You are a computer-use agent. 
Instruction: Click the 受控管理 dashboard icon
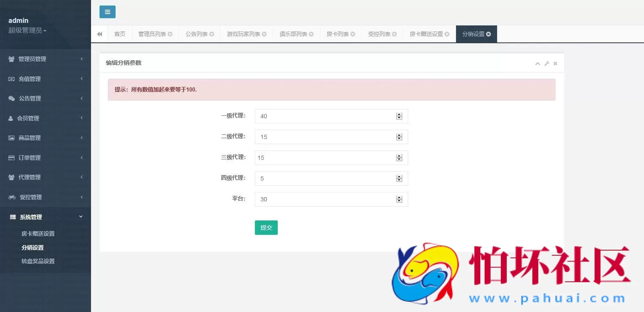[x=11, y=197]
